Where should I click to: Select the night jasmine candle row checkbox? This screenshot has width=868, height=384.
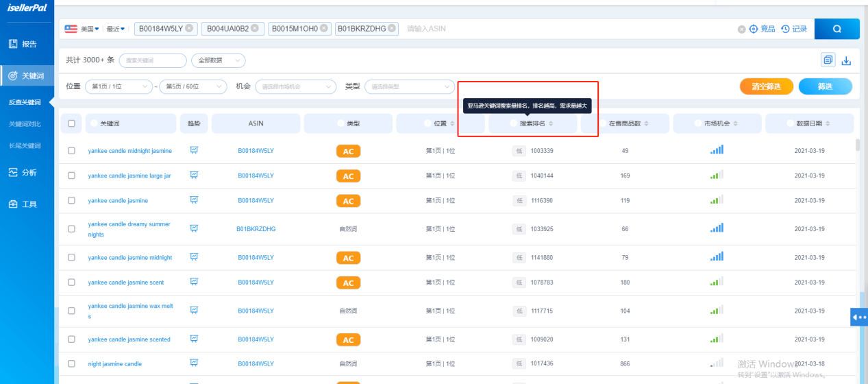[x=71, y=363]
